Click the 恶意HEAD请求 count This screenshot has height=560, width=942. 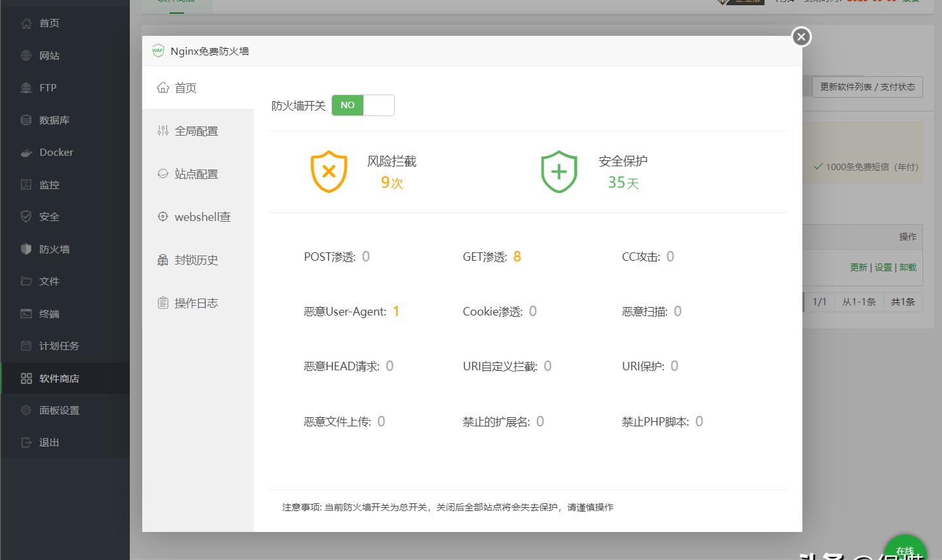click(x=389, y=366)
